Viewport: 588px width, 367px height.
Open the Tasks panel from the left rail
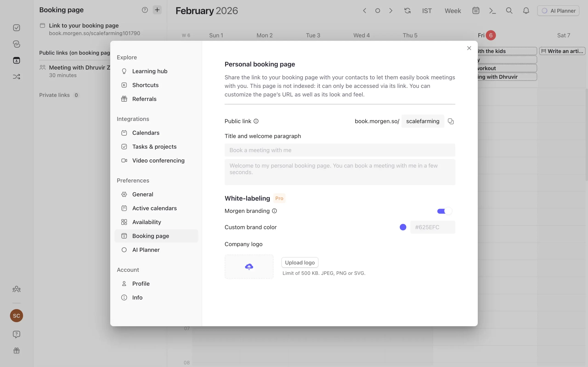point(16,28)
